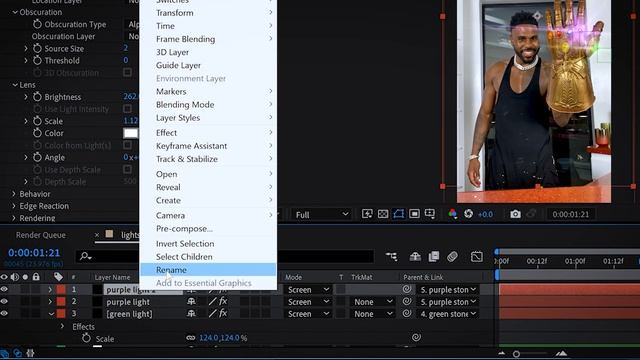The height and width of the screenshot is (360, 640).
Task: Click layer 3 Scale stopwatch in timeline
Action: 86,338
